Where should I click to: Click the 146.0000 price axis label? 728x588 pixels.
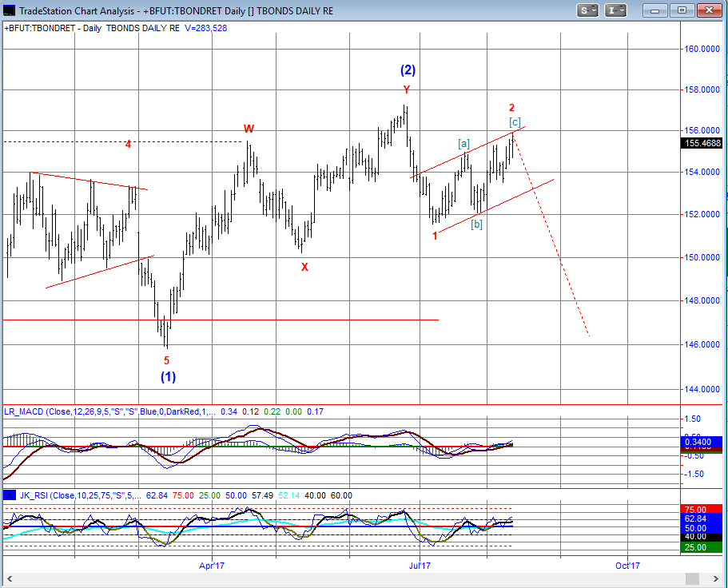tap(702, 344)
